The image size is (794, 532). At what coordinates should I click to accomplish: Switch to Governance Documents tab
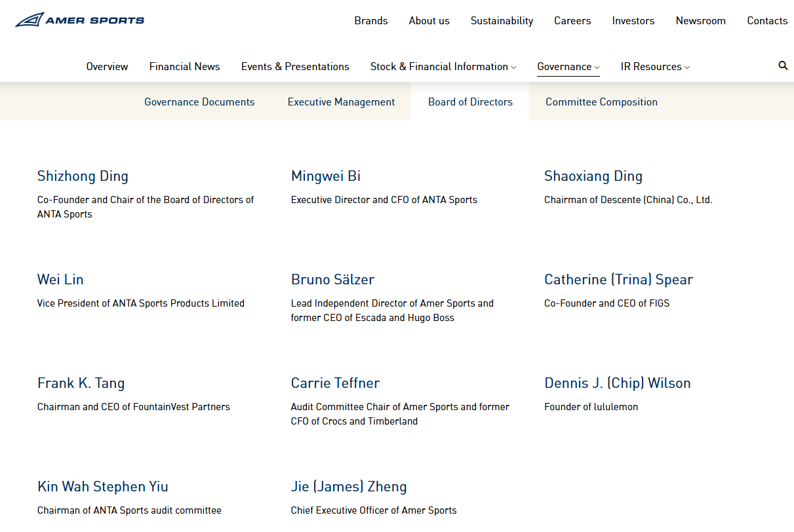[x=199, y=102]
